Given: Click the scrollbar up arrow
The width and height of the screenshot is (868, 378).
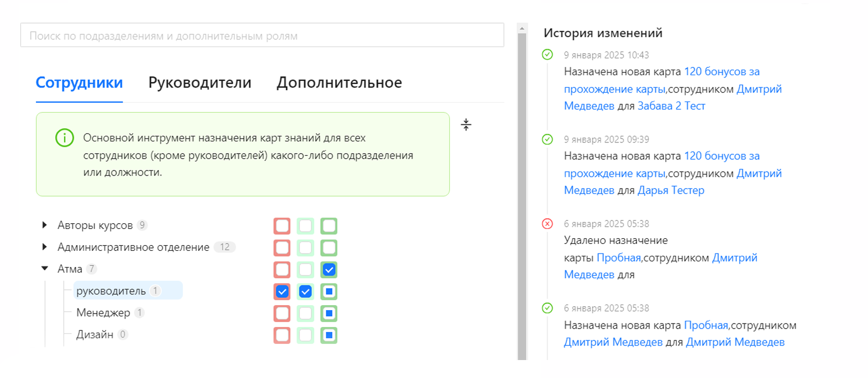Looking at the screenshot, I should 522,27.
